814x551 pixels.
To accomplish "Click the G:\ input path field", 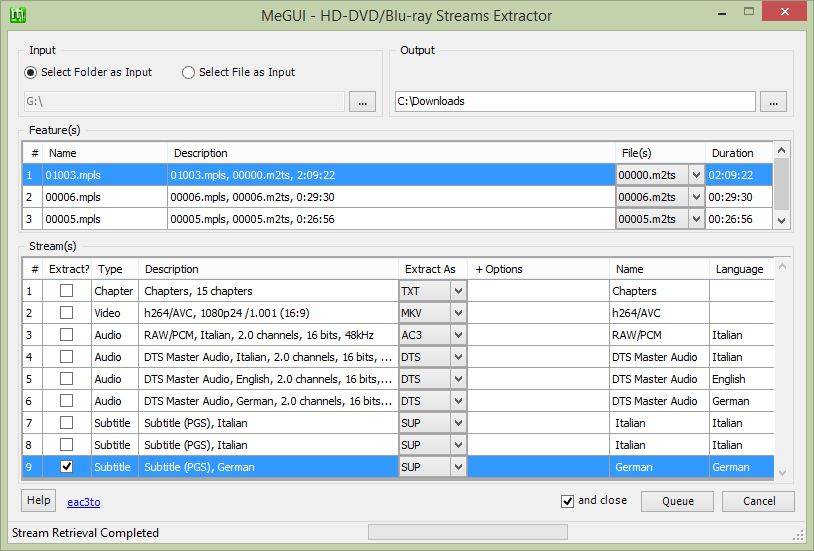I will (184, 101).
